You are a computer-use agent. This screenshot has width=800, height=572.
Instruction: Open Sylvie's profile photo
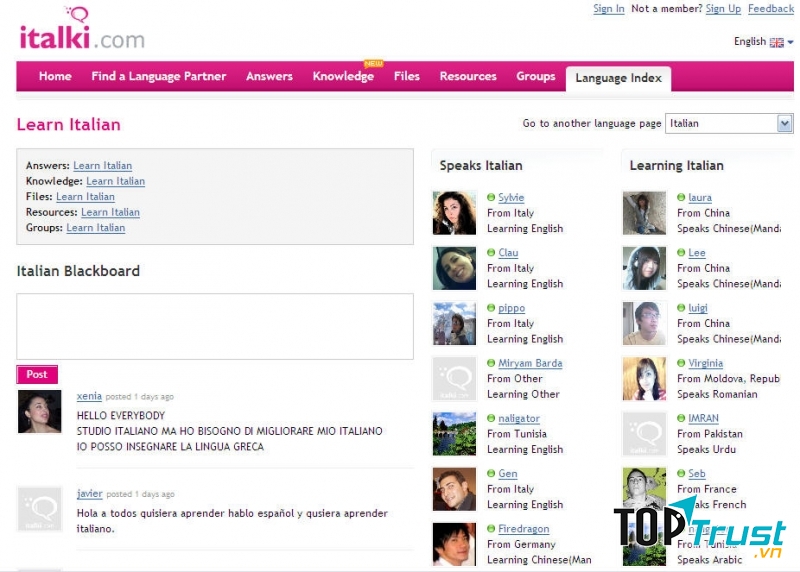tap(454, 213)
